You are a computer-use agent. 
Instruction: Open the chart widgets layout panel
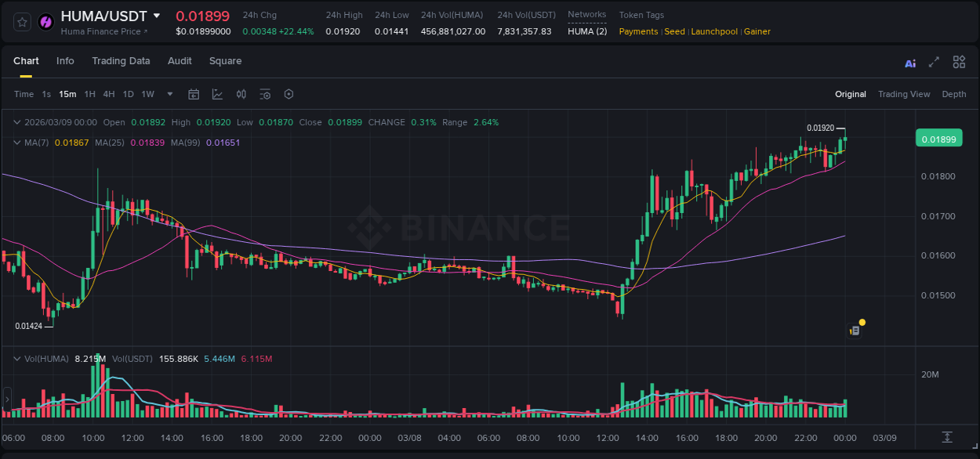pyautogui.click(x=959, y=62)
